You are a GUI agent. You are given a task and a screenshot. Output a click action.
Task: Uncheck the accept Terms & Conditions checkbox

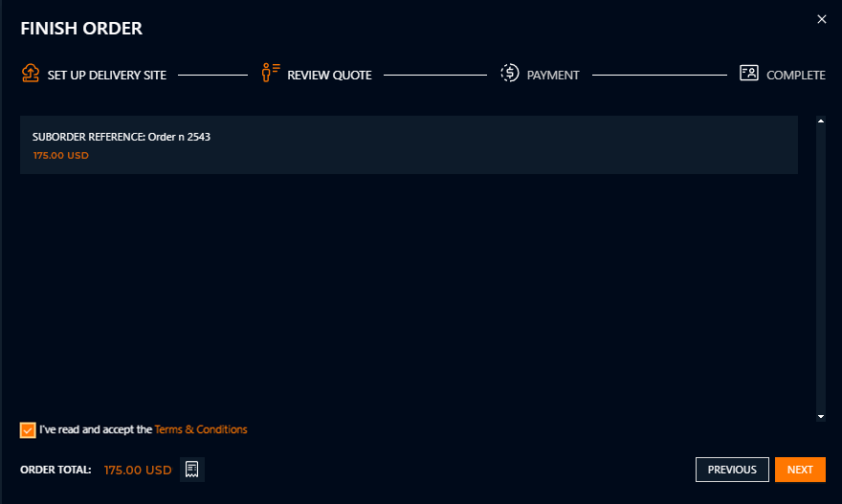tap(28, 430)
